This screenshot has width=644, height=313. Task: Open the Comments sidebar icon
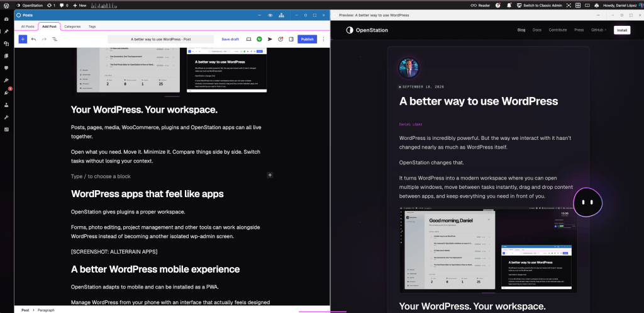click(6, 68)
